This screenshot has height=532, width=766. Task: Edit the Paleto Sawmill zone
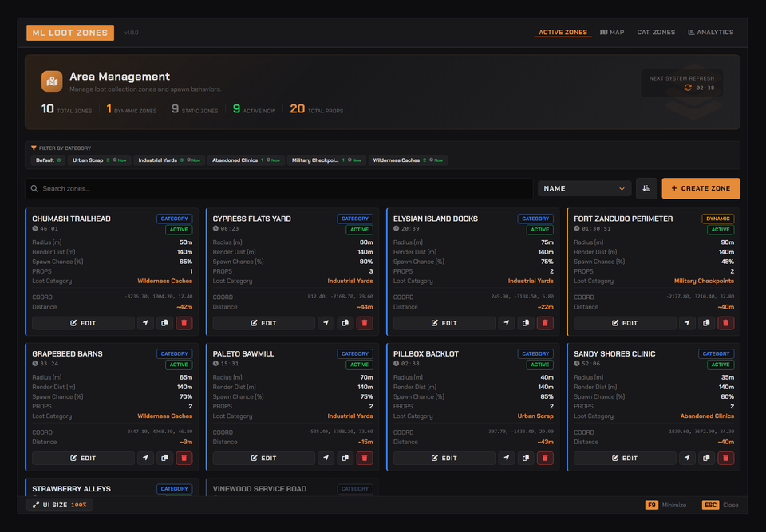point(264,458)
